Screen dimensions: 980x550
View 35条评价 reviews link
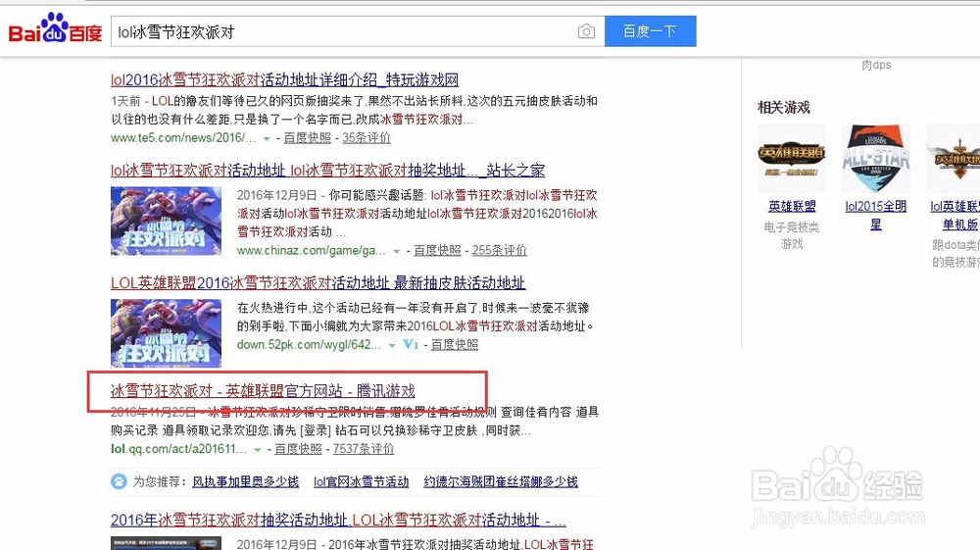click(x=367, y=138)
